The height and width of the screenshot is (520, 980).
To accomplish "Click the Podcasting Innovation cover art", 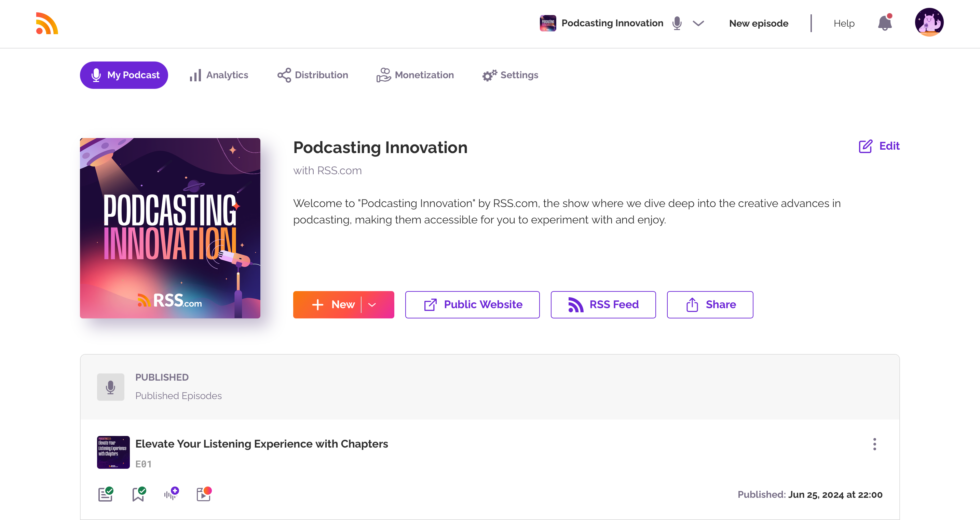I will click(x=170, y=228).
